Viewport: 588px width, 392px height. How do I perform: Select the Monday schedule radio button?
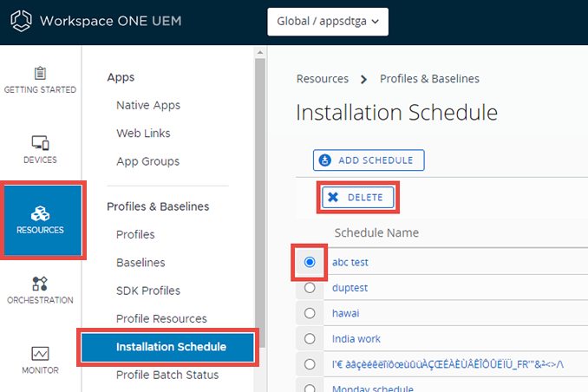pos(310,388)
